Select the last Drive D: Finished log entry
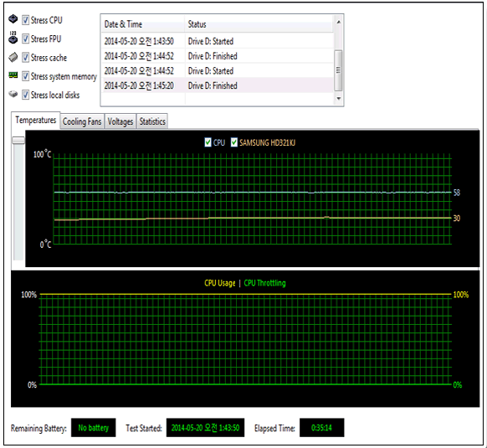This screenshot has width=487, height=448. (x=218, y=85)
